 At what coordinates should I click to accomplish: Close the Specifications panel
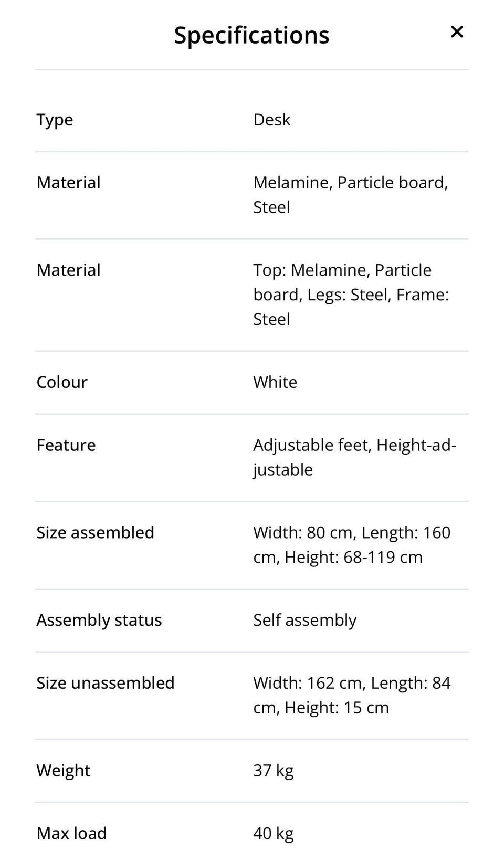457,32
